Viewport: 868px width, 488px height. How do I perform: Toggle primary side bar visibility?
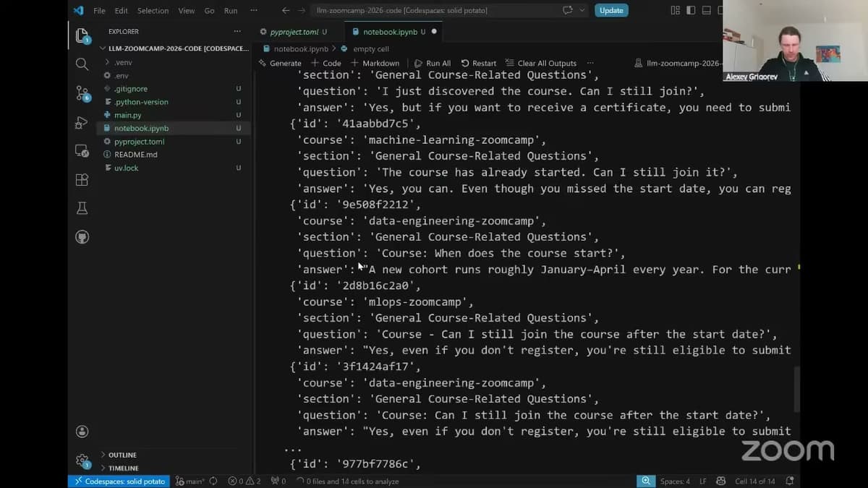691,10
